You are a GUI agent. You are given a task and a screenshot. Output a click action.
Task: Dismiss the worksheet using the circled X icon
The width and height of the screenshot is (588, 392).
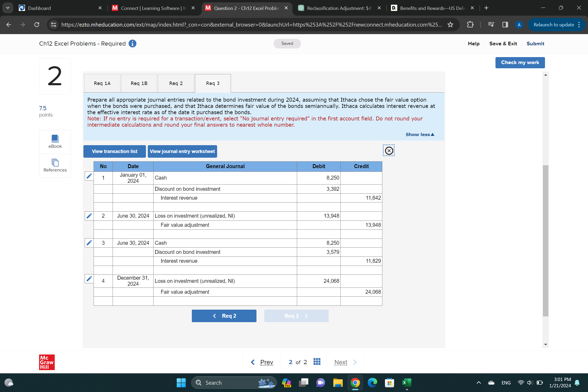(389, 150)
